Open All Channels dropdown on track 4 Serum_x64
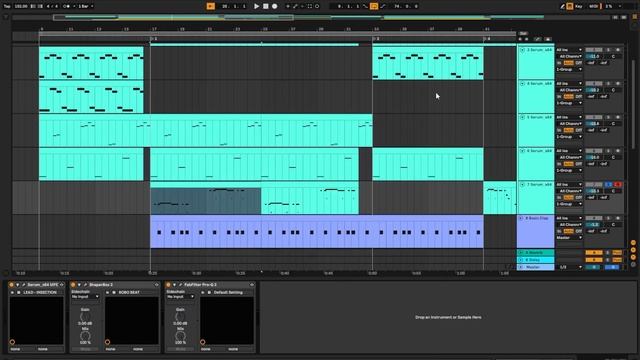Image resolution: width=640 pixels, height=360 pixels. click(x=569, y=90)
